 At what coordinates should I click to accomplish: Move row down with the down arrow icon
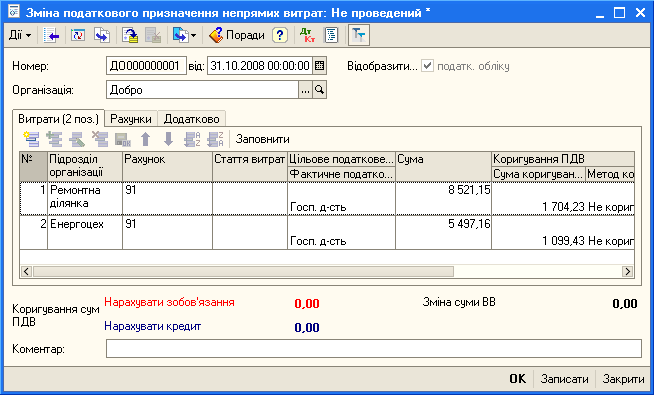pos(169,139)
